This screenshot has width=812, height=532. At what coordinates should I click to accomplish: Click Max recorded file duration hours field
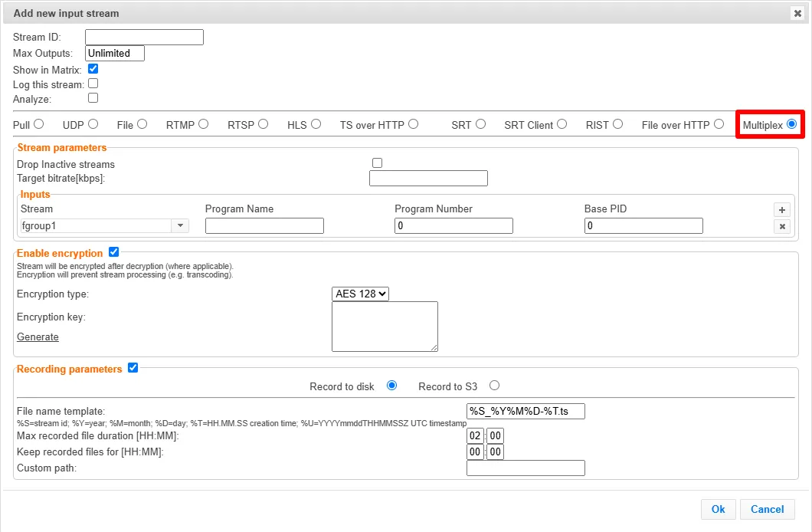click(x=476, y=435)
